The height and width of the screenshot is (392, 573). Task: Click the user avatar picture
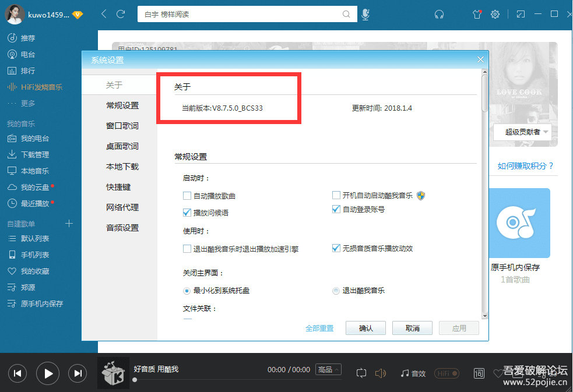tap(15, 15)
